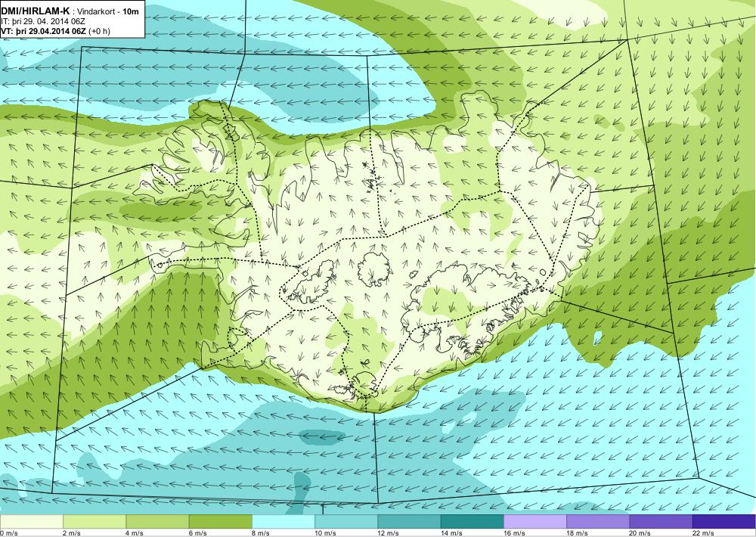This screenshot has width=756, height=537.
Task: Click the "8 m/s" legend label
Action: point(261,533)
